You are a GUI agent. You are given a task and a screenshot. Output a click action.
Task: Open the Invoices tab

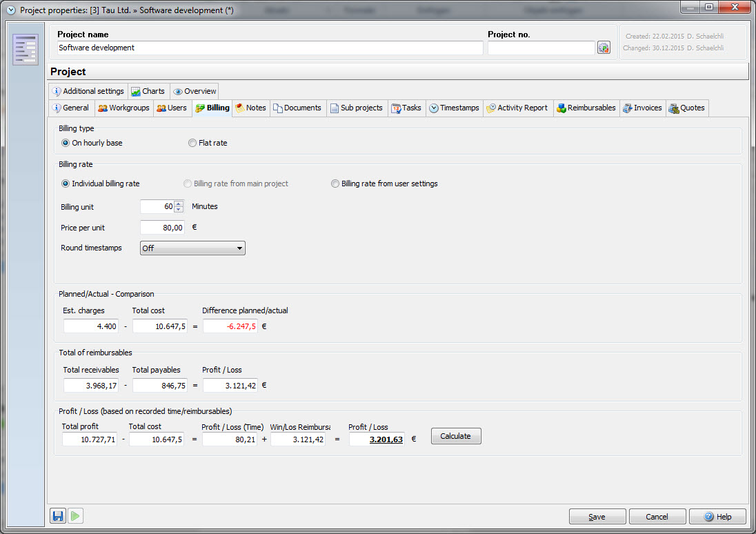(642, 108)
